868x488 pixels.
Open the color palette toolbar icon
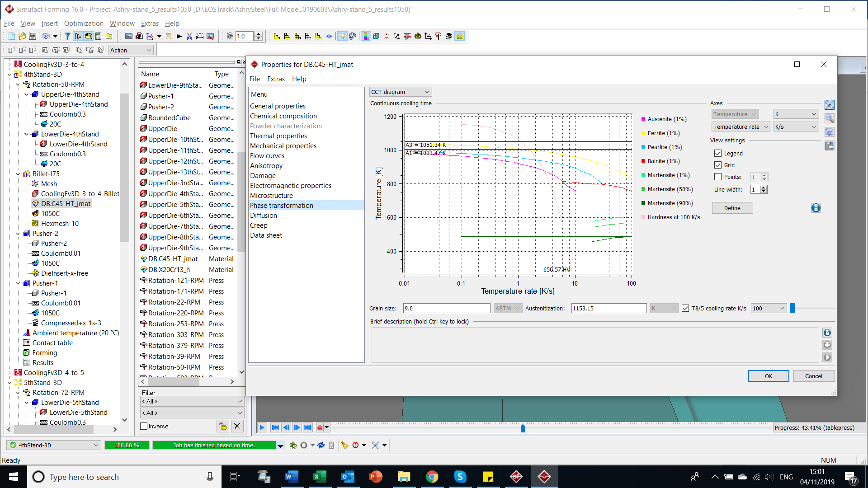[353, 36]
